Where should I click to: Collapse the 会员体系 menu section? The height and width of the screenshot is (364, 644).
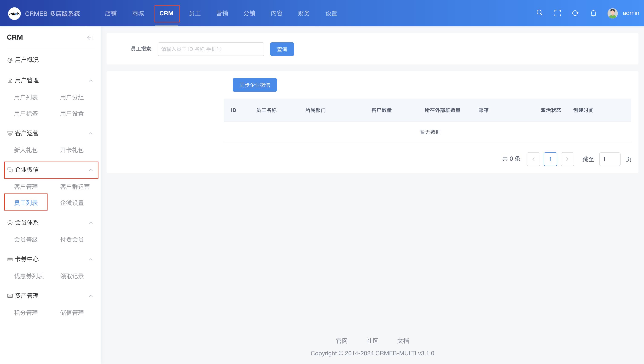pos(91,223)
